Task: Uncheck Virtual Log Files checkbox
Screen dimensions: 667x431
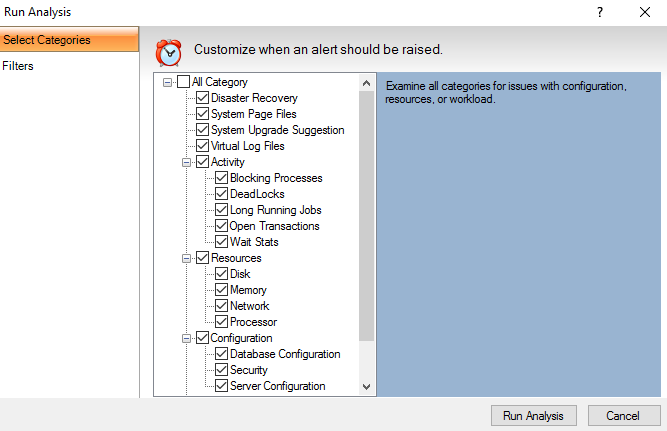Action: 203,146
